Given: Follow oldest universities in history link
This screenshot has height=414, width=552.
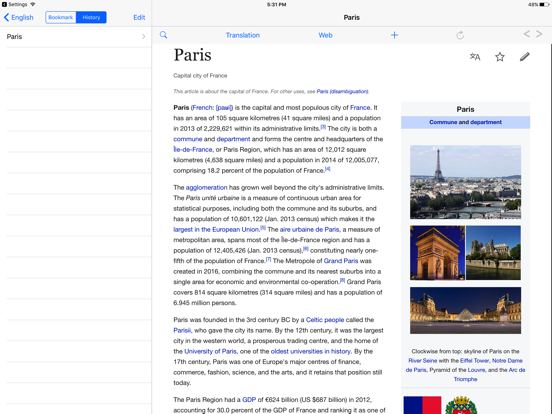Looking at the screenshot, I should pyautogui.click(x=310, y=351).
